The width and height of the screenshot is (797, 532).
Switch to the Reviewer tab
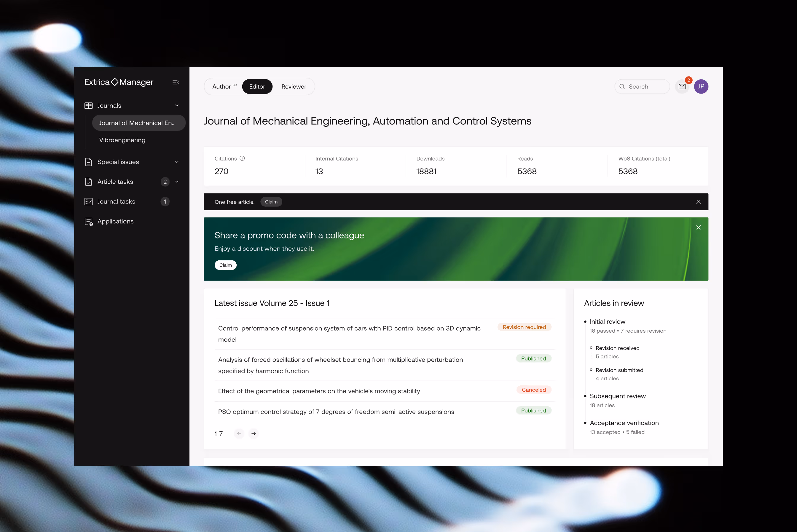click(x=294, y=86)
